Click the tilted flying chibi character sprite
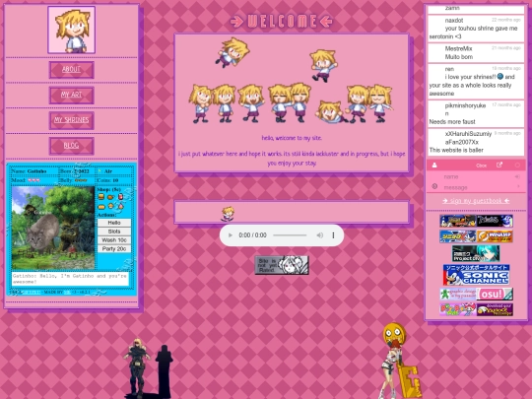The height and width of the screenshot is (399, 532). [x=233, y=52]
